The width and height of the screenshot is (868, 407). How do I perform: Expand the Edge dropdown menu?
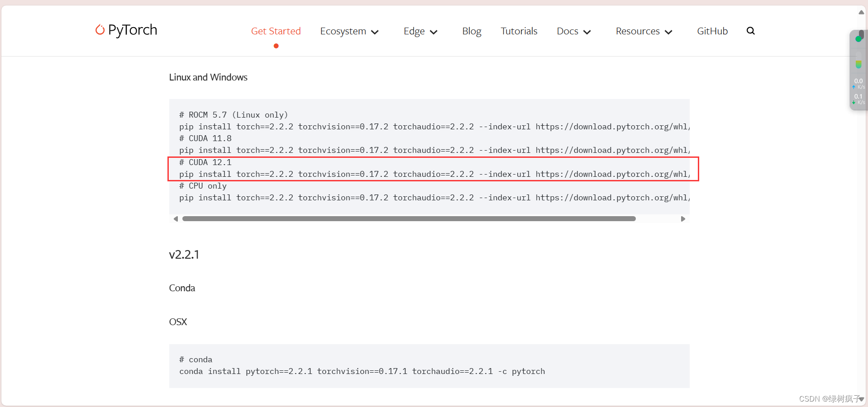[x=420, y=31]
